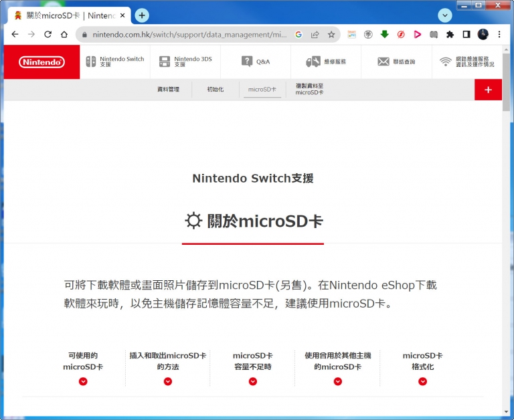Click the Nintendo logo

[41, 62]
